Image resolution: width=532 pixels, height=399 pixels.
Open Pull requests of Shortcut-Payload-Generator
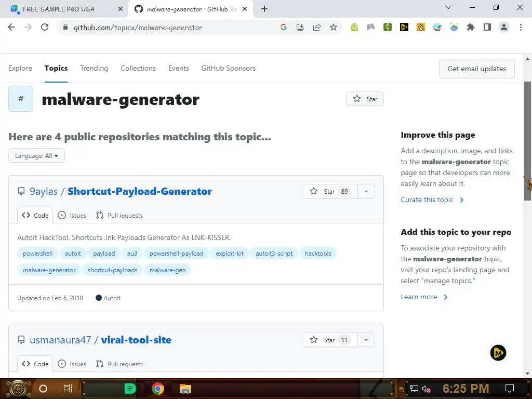click(119, 216)
